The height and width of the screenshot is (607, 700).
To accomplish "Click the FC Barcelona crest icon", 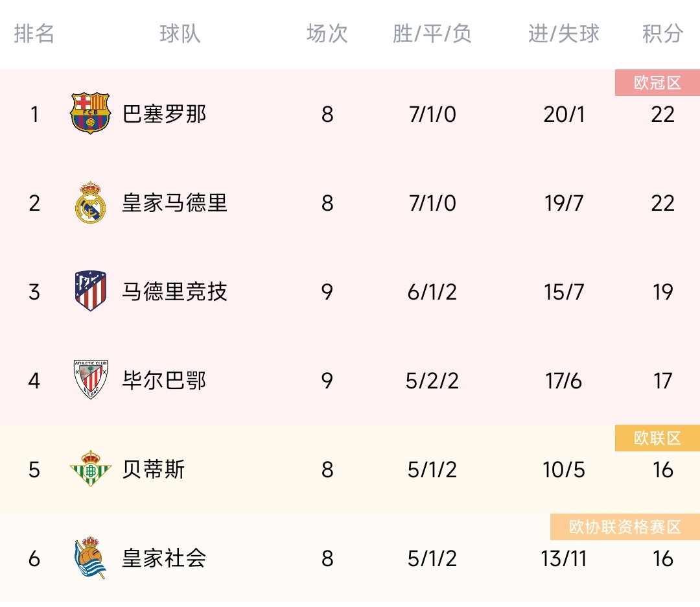I will click(90, 113).
